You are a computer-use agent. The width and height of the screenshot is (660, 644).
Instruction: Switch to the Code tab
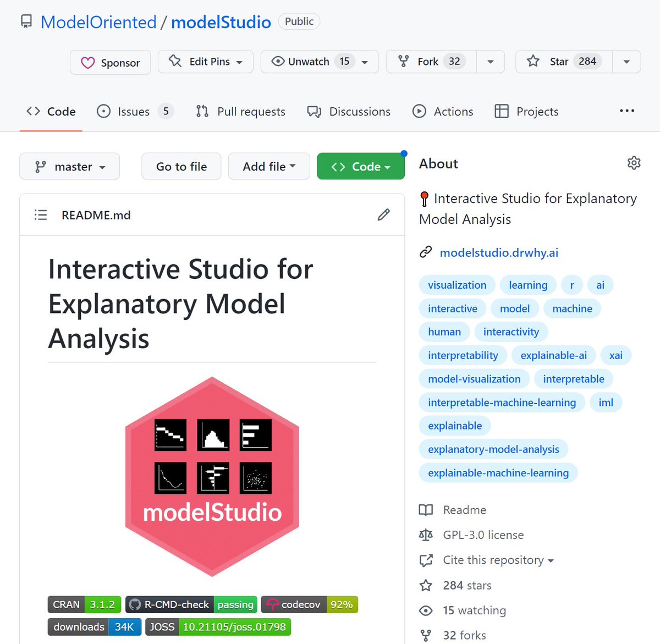(x=51, y=112)
